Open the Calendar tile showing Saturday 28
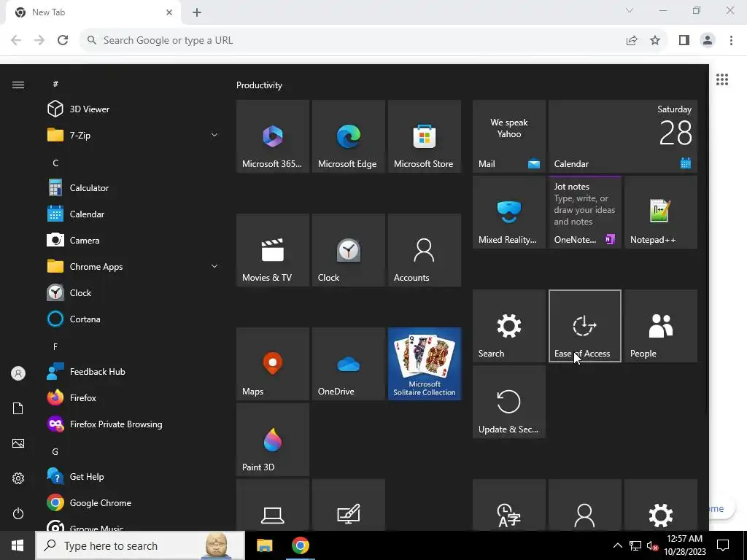Image resolution: width=747 pixels, height=560 pixels. click(x=623, y=136)
